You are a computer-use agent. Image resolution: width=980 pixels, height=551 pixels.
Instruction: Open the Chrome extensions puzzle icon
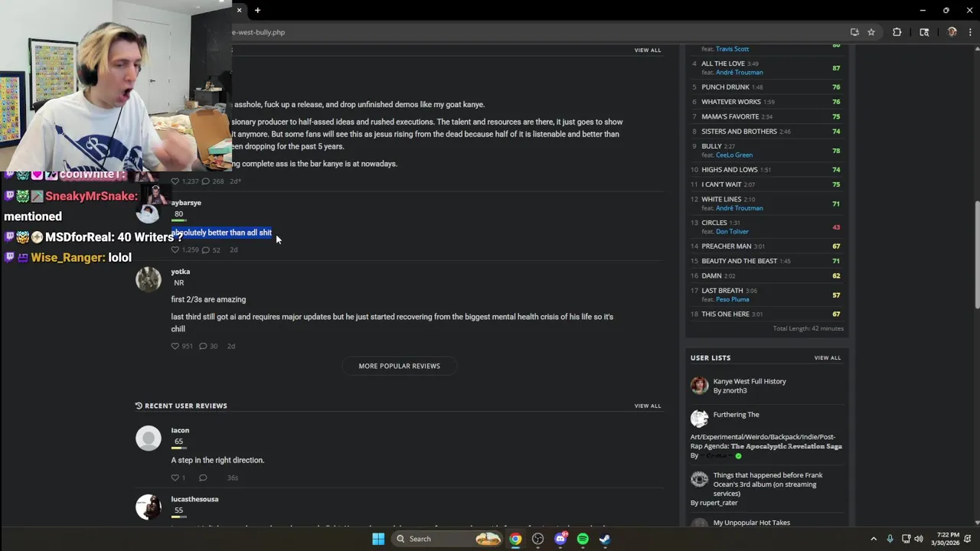(897, 32)
